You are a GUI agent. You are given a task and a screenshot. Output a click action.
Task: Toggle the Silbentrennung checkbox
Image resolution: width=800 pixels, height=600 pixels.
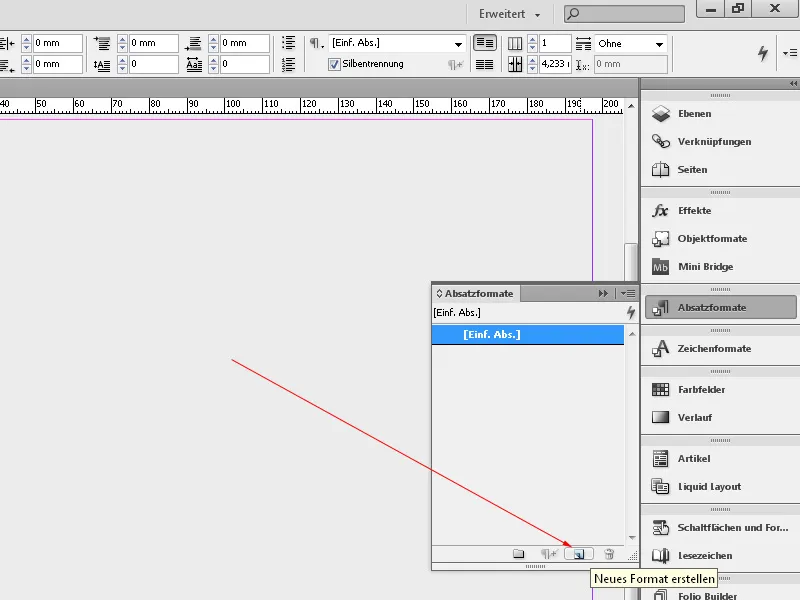coord(334,64)
